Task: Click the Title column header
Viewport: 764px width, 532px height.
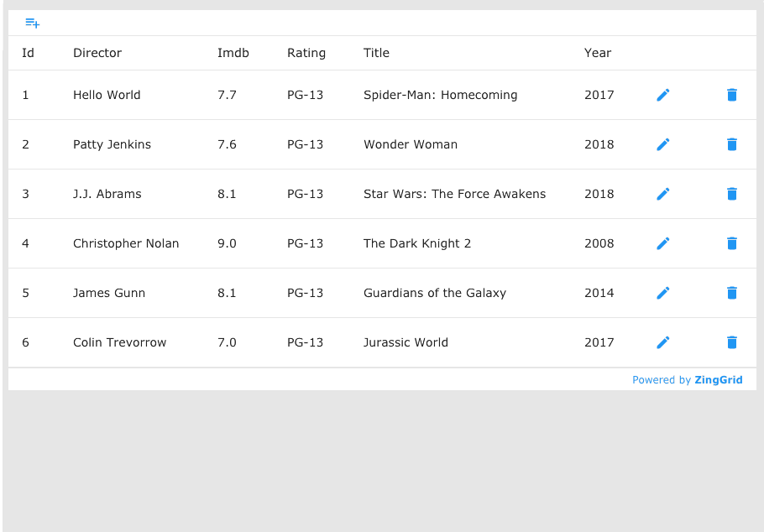Action: pyautogui.click(x=376, y=53)
